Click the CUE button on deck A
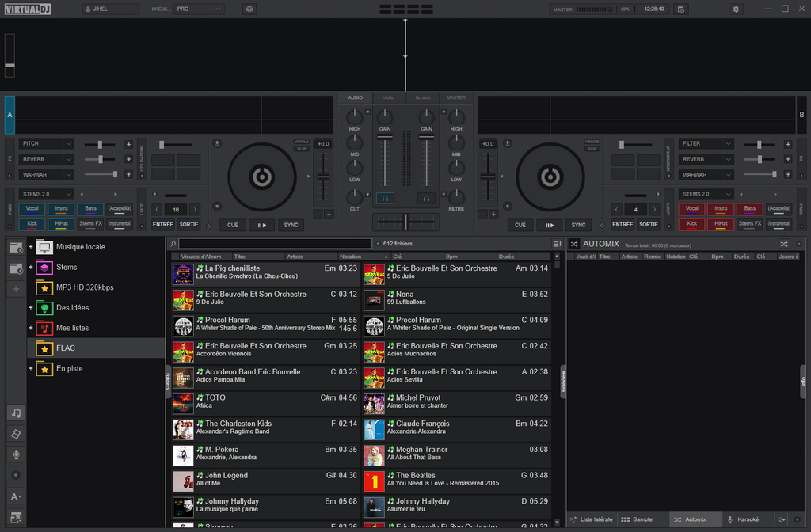Viewport: 811px width, 532px height. pyautogui.click(x=233, y=225)
